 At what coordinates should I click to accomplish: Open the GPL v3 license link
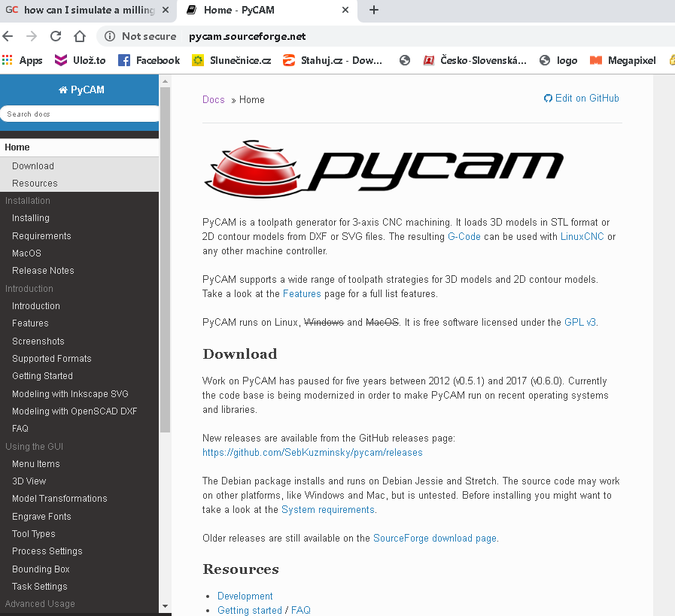[580, 322]
